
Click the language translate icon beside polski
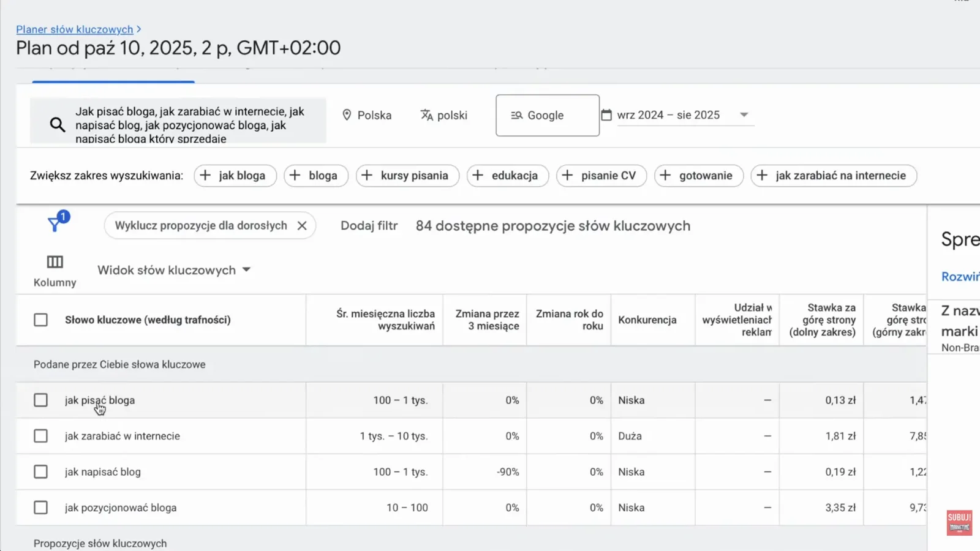[x=427, y=115]
